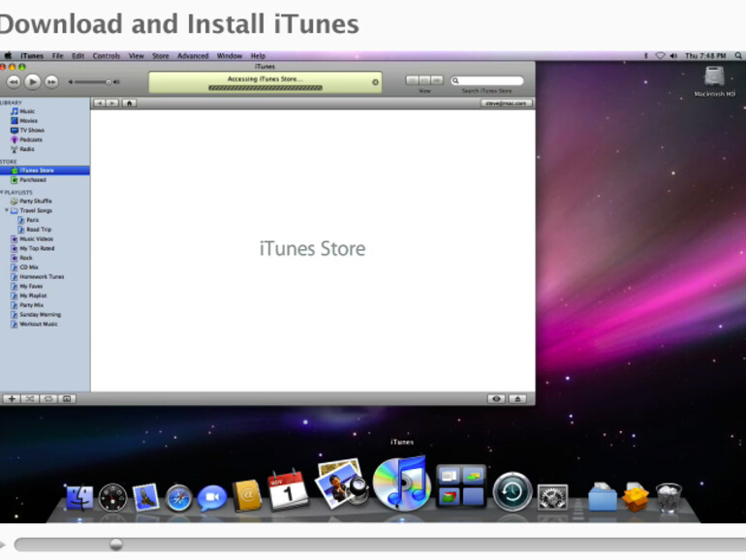Click the iTunes Previous track button

pos(14,81)
